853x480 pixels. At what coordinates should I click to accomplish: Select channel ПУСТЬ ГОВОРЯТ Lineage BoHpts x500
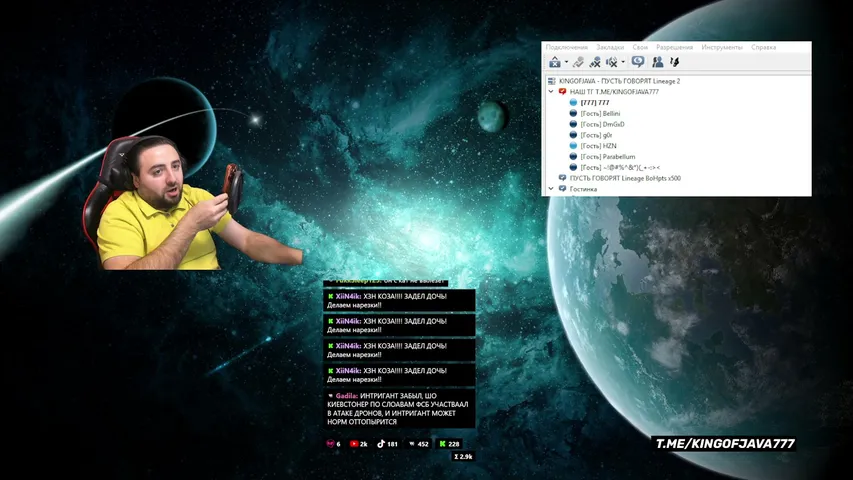(x=625, y=178)
